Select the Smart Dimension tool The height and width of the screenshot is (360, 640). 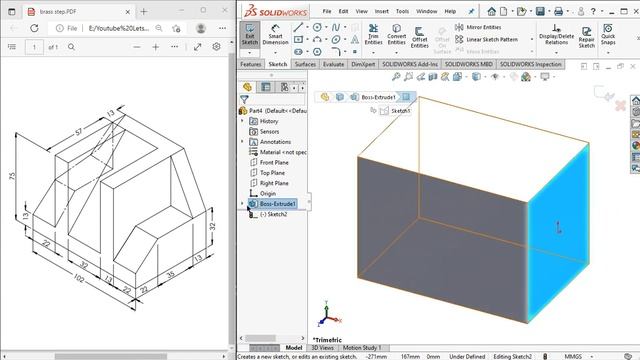click(x=275, y=34)
